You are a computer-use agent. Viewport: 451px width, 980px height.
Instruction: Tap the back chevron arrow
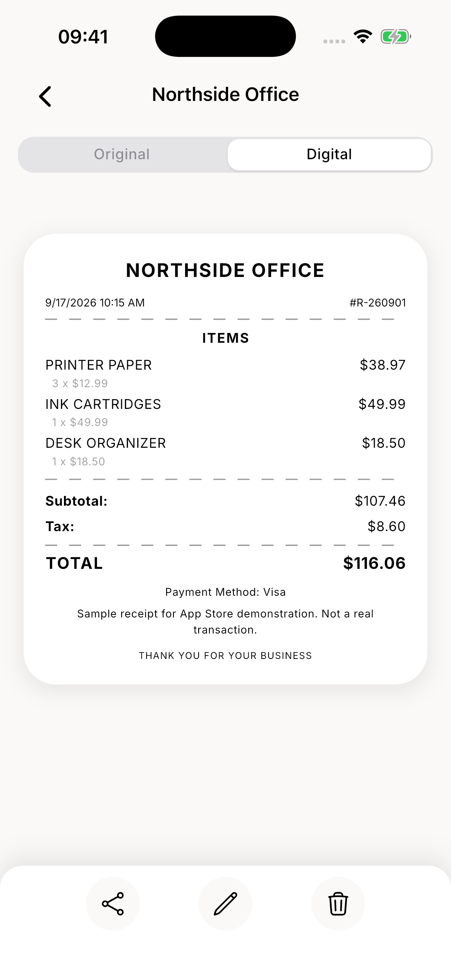45,96
